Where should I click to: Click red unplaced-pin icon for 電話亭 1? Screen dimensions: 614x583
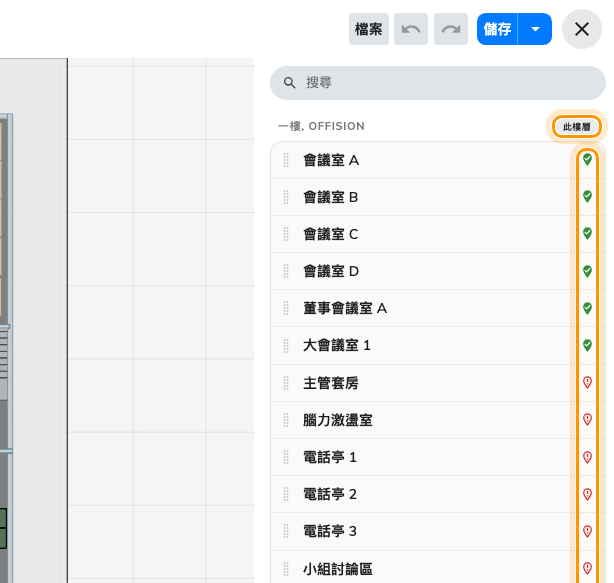[x=587, y=457]
